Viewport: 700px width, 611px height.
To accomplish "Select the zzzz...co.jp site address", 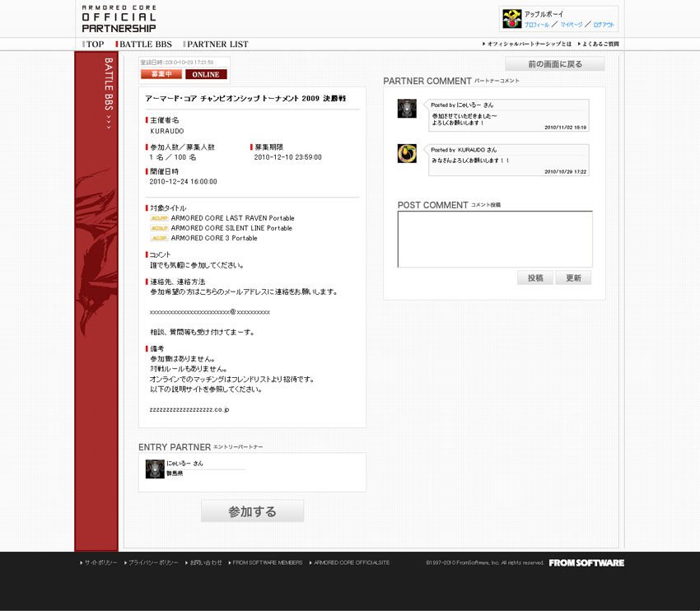I will coord(189,409).
